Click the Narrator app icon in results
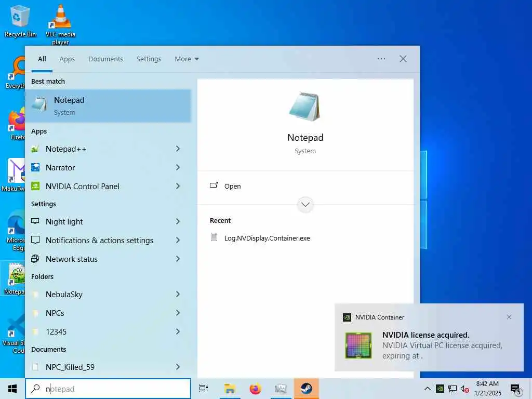 coord(35,168)
